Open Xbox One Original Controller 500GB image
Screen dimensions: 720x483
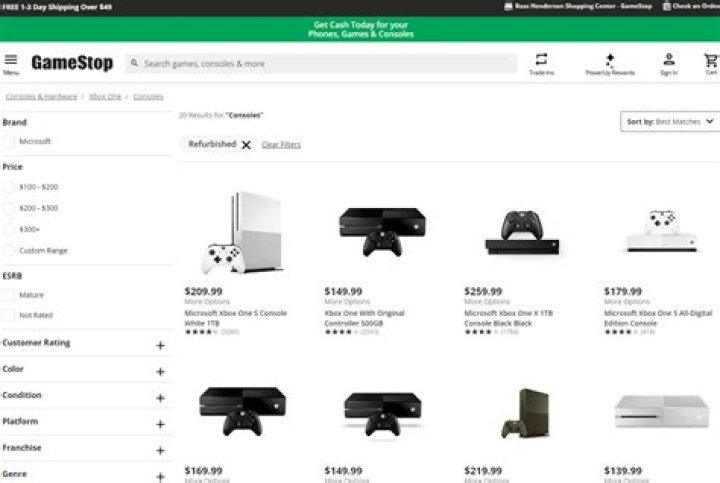382,232
